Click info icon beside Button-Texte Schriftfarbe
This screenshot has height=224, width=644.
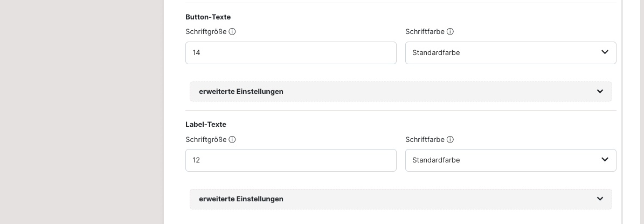(x=450, y=32)
